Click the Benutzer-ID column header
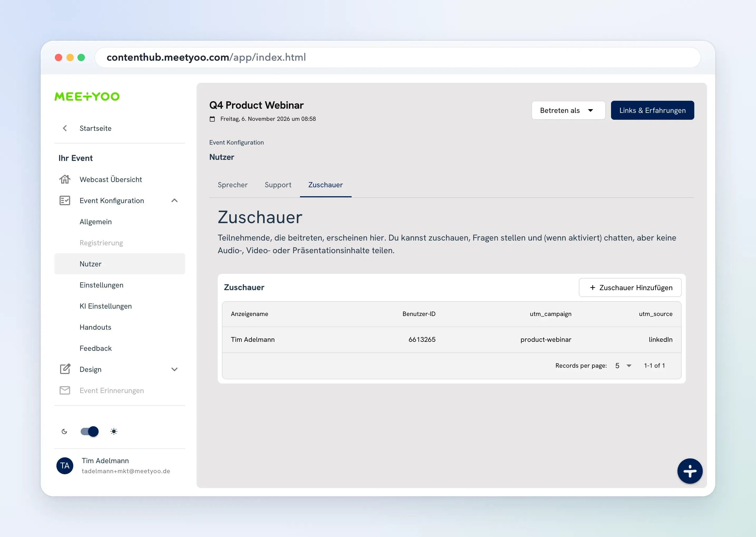Viewport: 756px width, 537px height. coord(419,314)
